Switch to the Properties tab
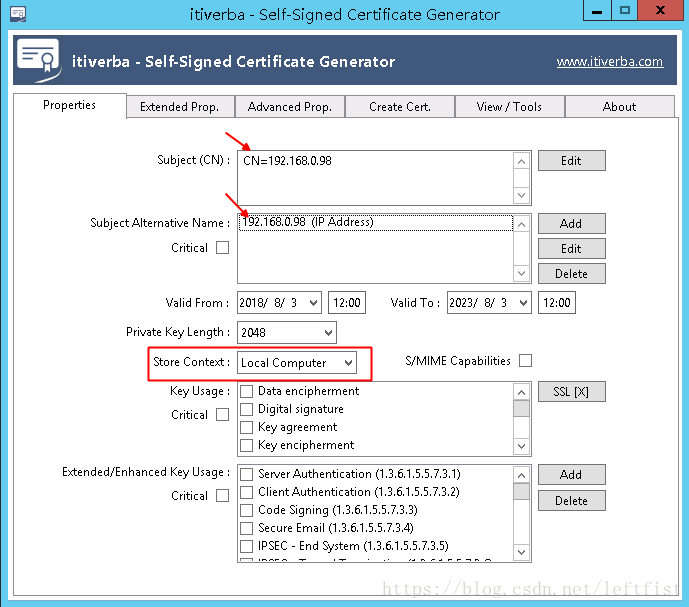This screenshot has height=607, width=689. pos(69,105)
